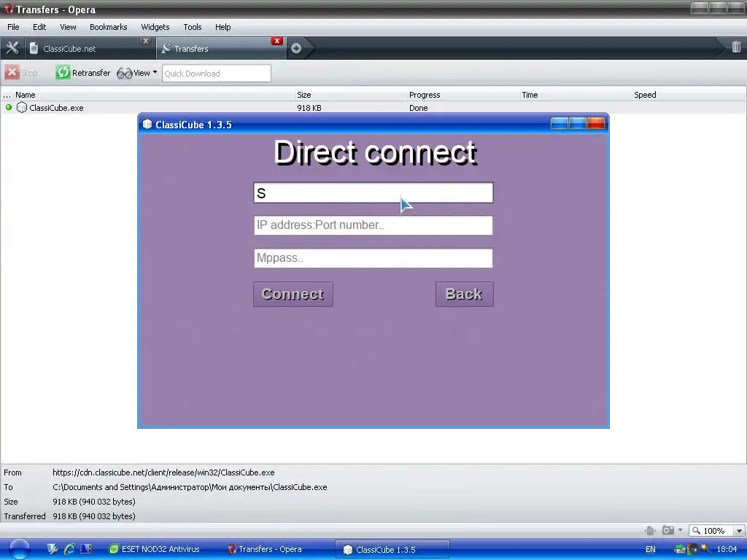Open the View menu in menu bar

pos(68,27)
